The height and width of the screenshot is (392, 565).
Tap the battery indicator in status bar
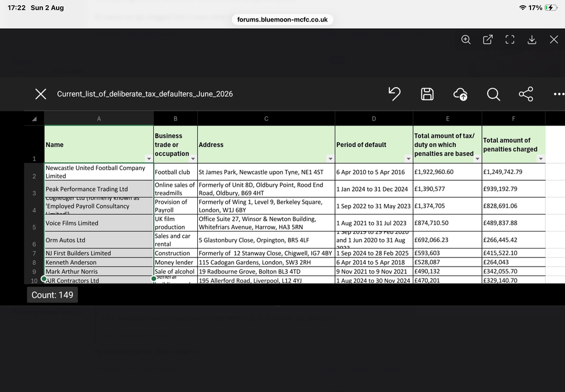click(x=551, y=7)
